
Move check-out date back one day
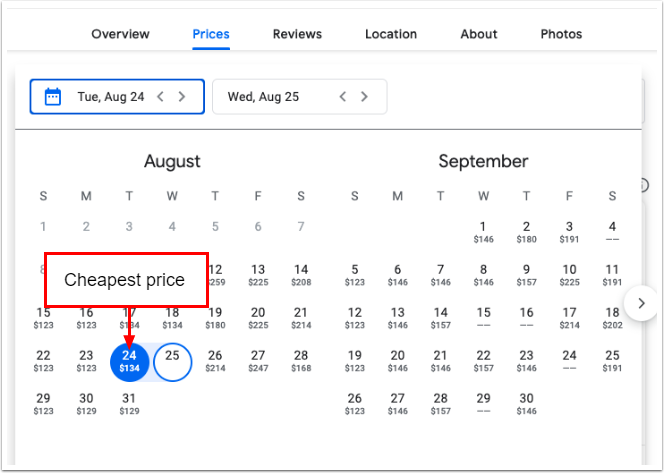pos(342,97)
